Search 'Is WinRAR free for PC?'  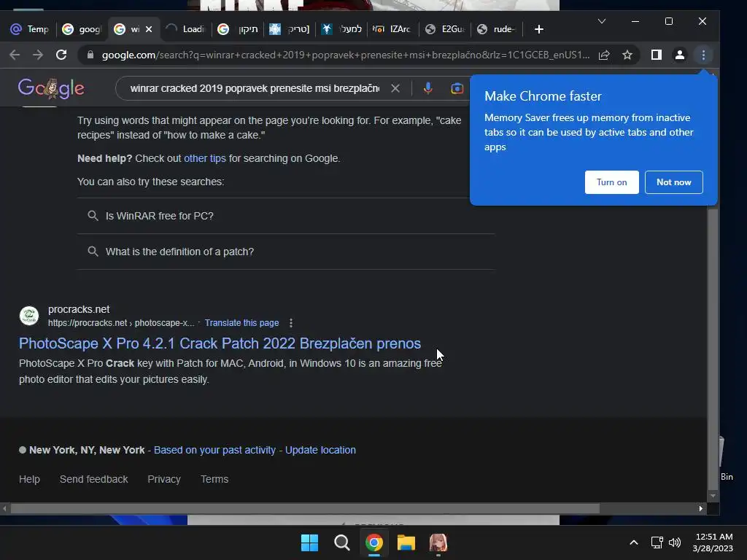point(286,216)
